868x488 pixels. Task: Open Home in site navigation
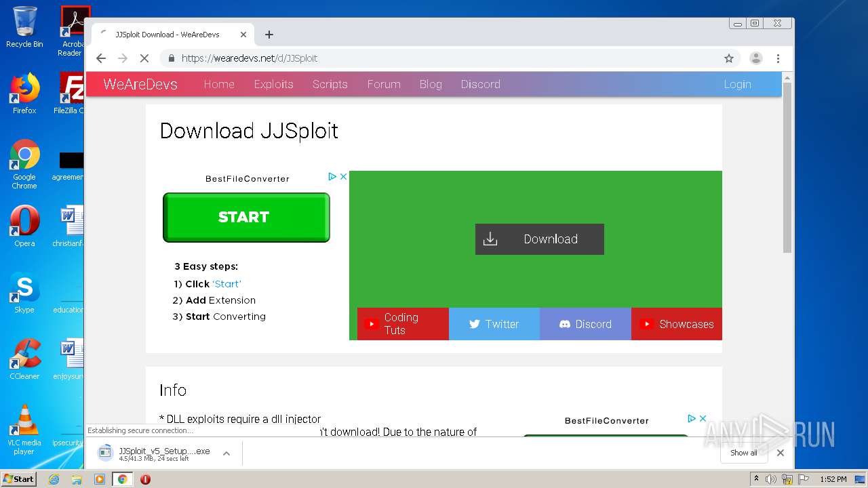219,84
